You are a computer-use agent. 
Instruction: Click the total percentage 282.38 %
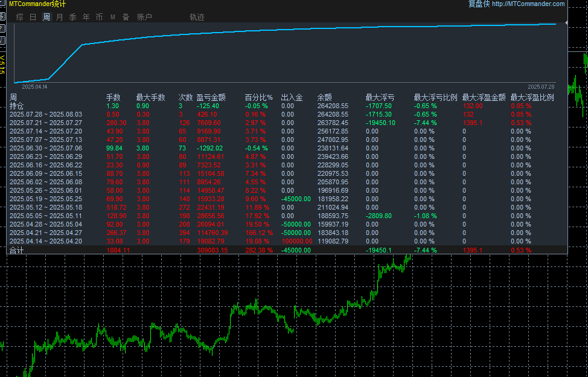coord(259,250)
